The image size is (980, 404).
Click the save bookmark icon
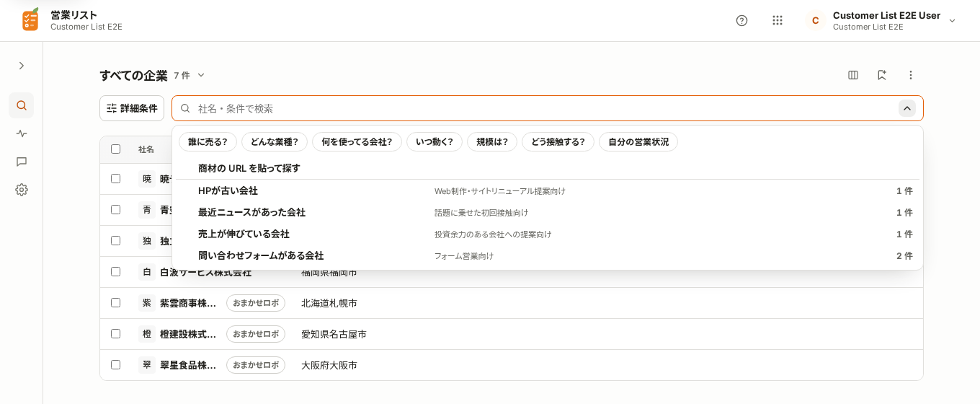[881, 75]
